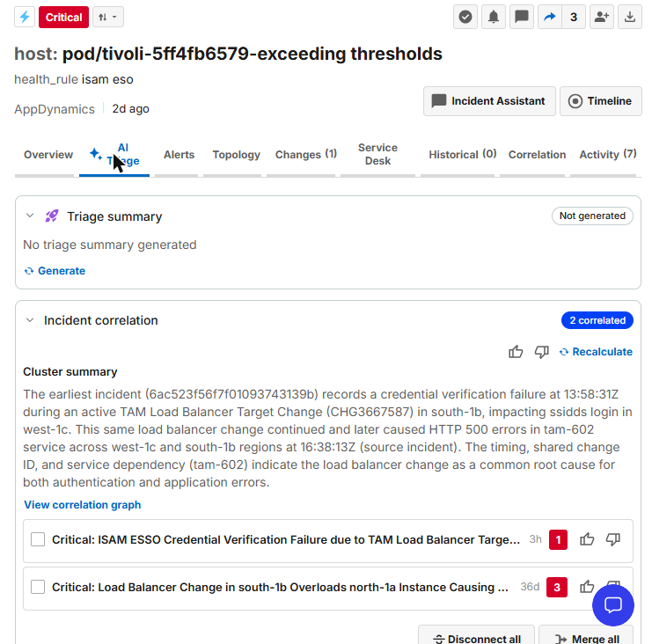Collapse the Incident correlation section

[30, 320]
